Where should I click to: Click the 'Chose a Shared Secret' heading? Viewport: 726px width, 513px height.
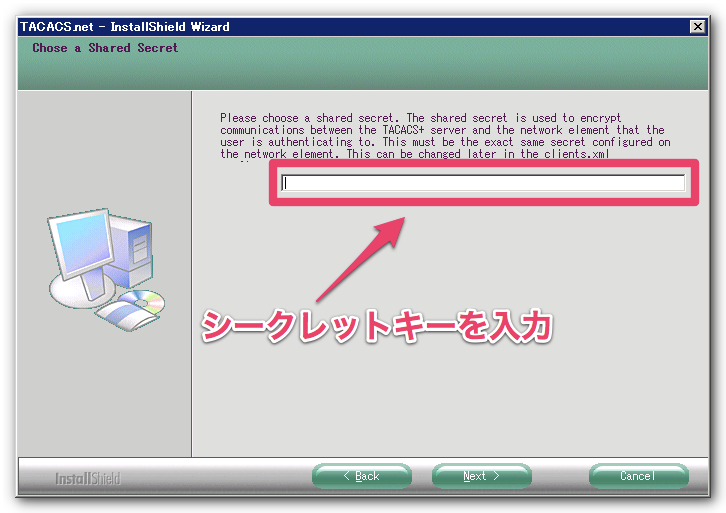coord(105,48)
